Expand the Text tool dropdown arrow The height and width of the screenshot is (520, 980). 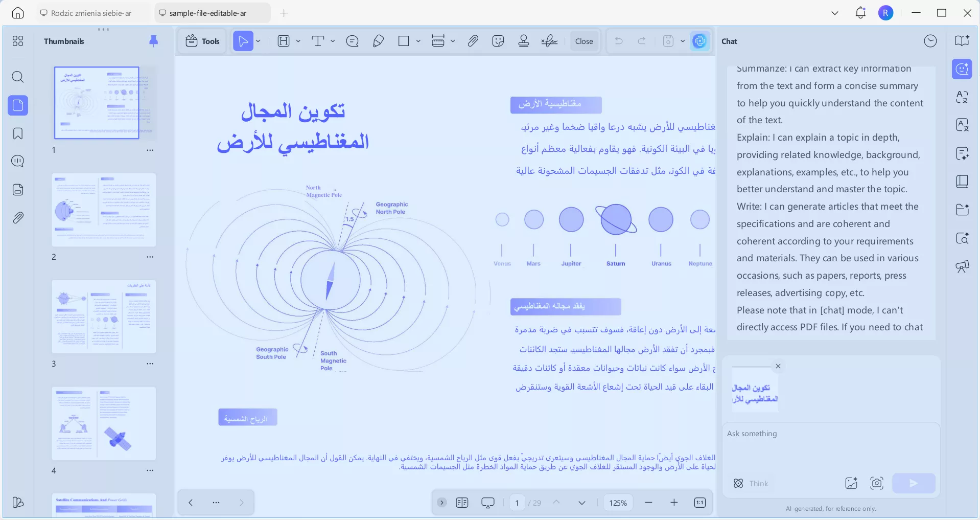[332, 41]
